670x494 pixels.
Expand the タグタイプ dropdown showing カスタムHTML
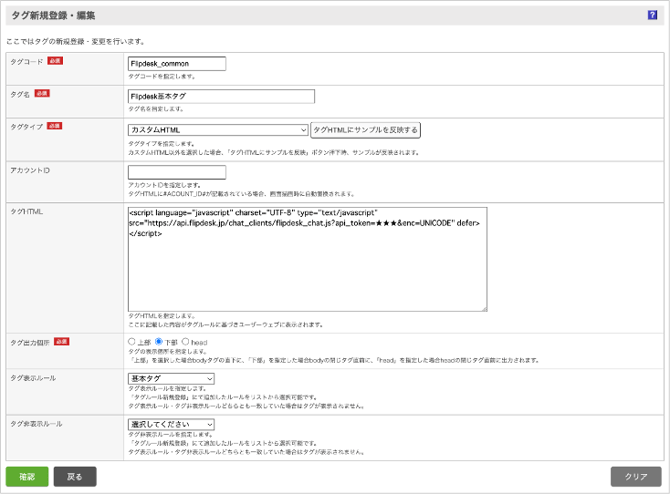(x=218, y=130)
